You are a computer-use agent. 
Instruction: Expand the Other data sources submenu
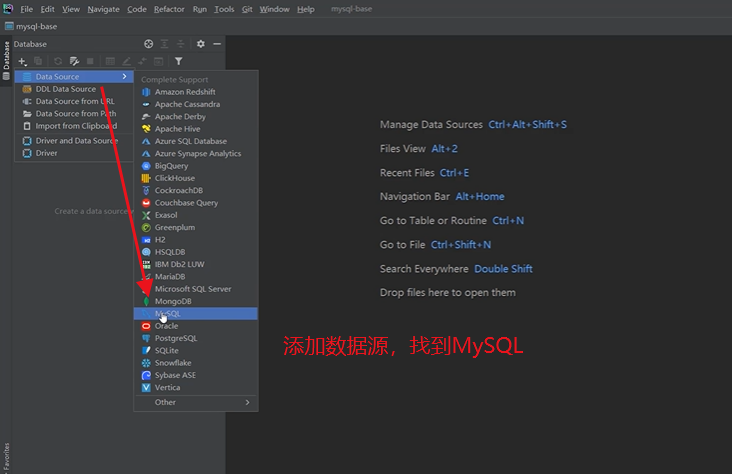pyautogui.click(x=196, y=402)
